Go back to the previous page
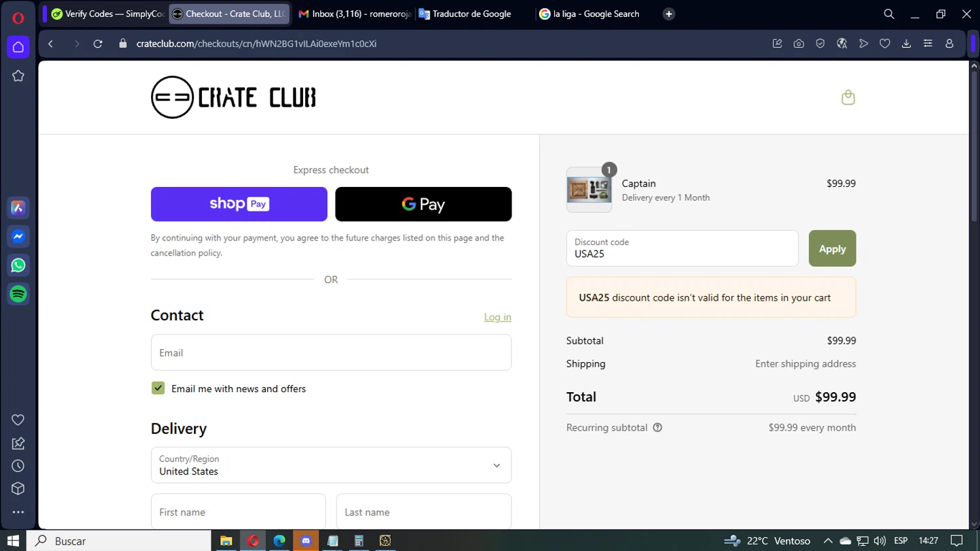The image size is (980, 551). coord(50,44)
